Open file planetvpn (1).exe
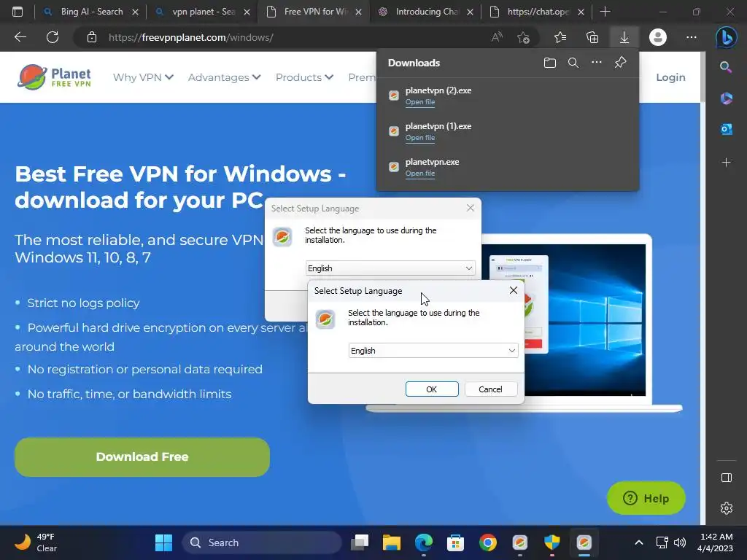Screen dimensions: 747x560 (419, 138)
